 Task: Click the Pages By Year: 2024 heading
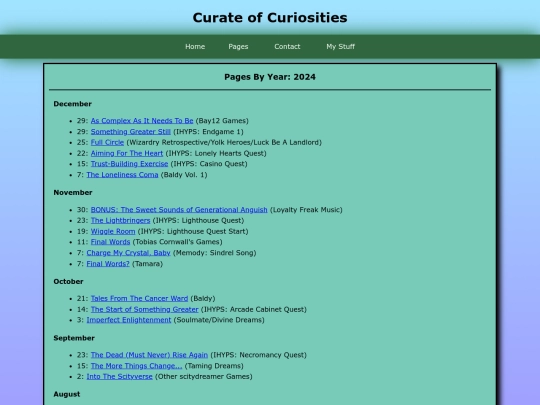(x=270, y=77)
